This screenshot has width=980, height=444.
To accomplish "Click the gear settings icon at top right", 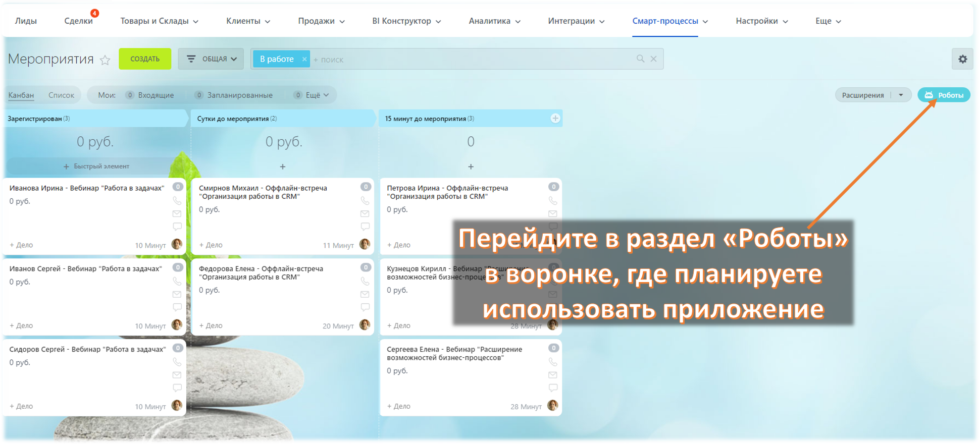I will coord(962,59).
